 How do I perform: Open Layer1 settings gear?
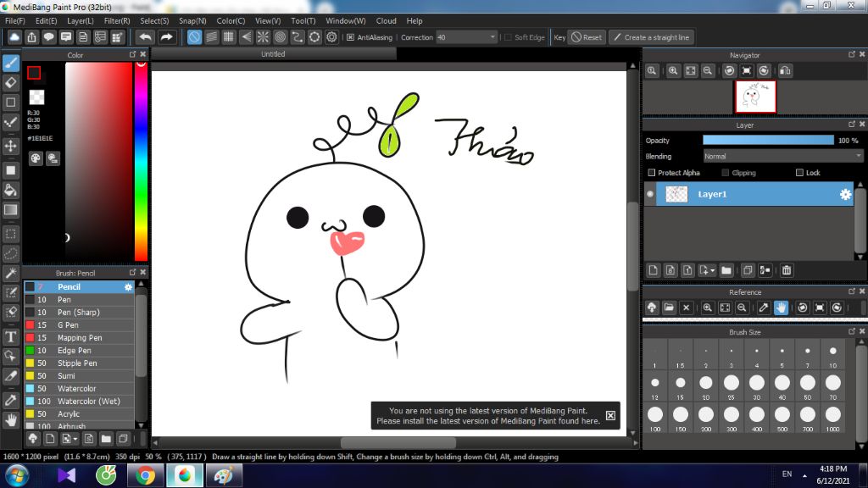[x=845, y=194]
